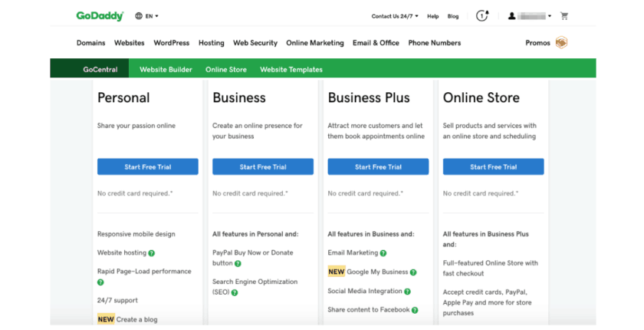Image resolution: width=644 pixels, height=330 pixels.
Task: Start Free Trial for the Business plan
Action: pos(263,167)
